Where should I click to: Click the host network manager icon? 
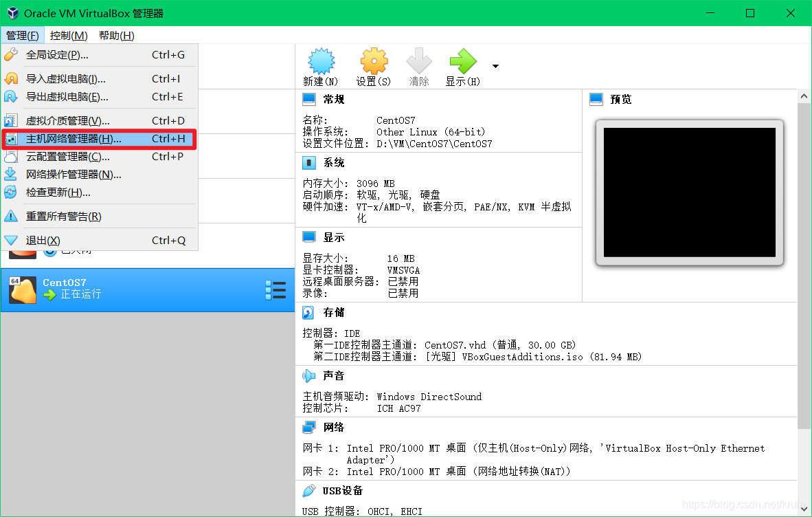(11, 139)
